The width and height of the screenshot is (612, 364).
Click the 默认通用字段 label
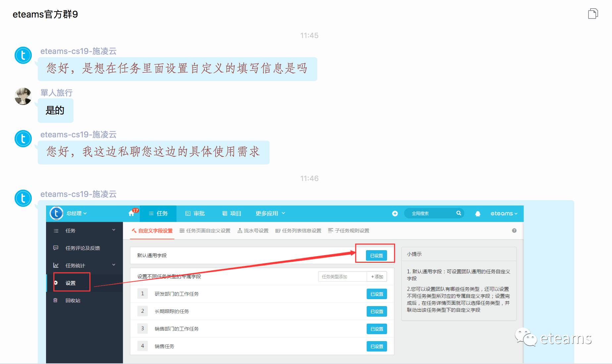point(152,255)
